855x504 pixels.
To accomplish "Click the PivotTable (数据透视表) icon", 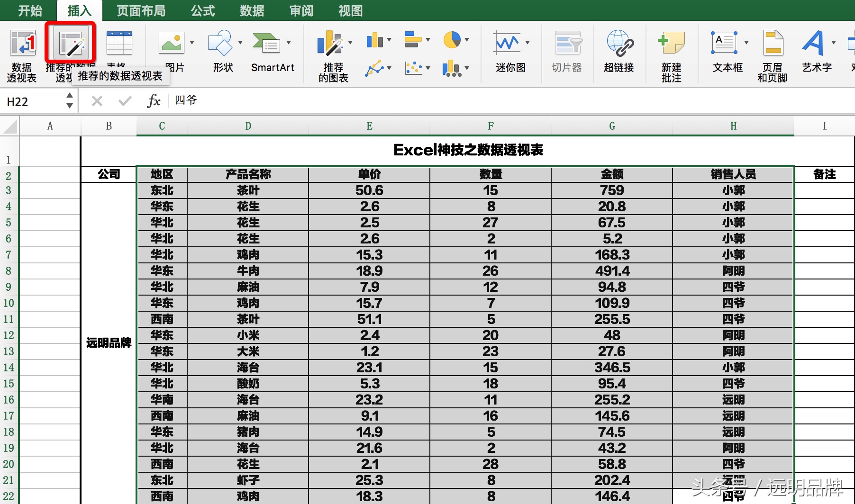I will [22, 44].
